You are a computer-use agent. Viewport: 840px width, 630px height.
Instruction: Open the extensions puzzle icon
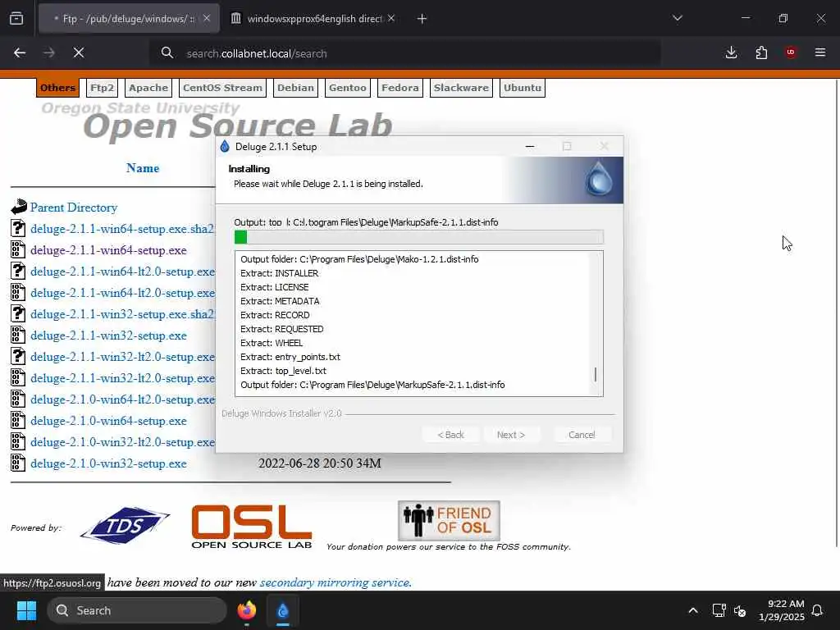[x=761, y=52]
